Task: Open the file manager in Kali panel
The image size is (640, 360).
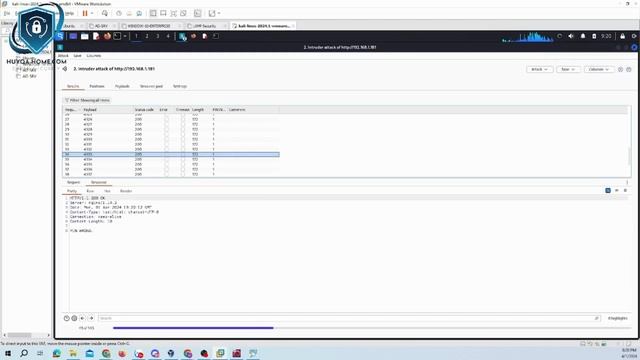Action: (x=84, y=36)
